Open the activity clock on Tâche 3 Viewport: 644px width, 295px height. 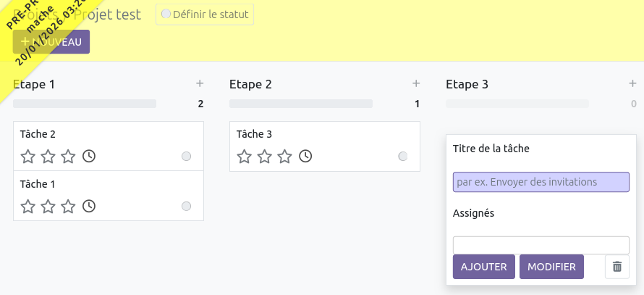point(305,156)
